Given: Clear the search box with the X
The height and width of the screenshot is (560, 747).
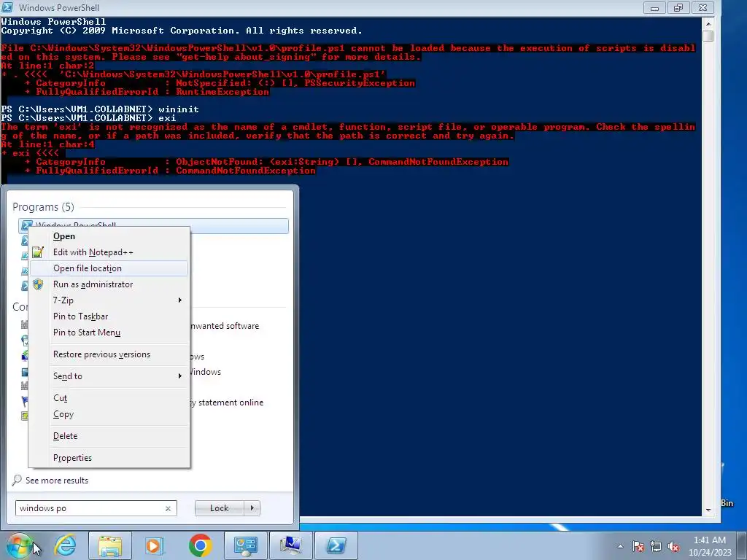Looking at the screenshot, I should [169, 508].
